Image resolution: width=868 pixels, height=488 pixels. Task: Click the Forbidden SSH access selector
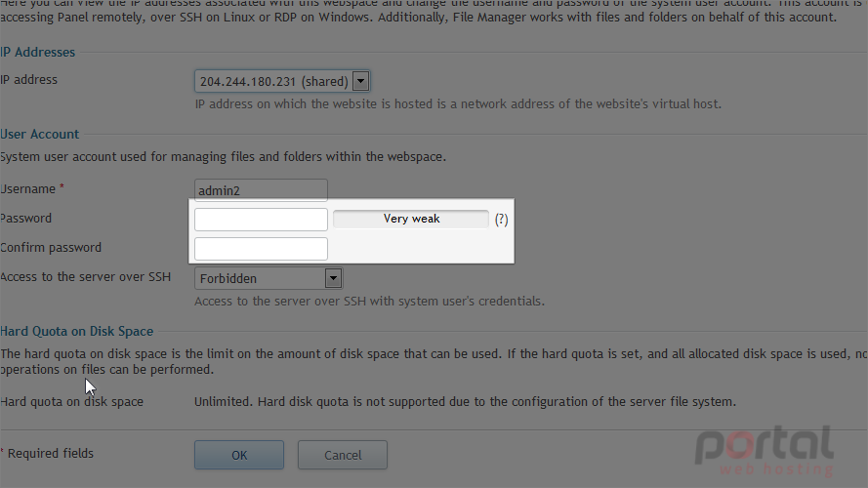pos(269,278)
